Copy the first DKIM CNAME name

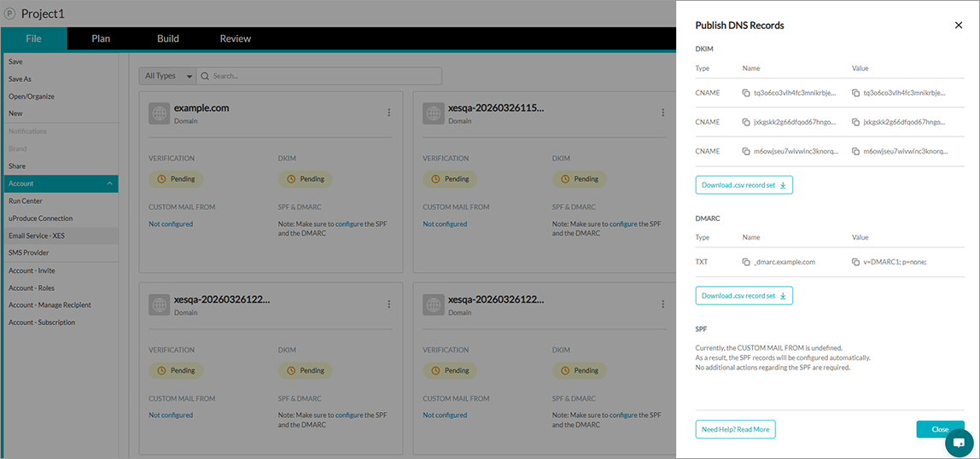(x=746, y=93)
